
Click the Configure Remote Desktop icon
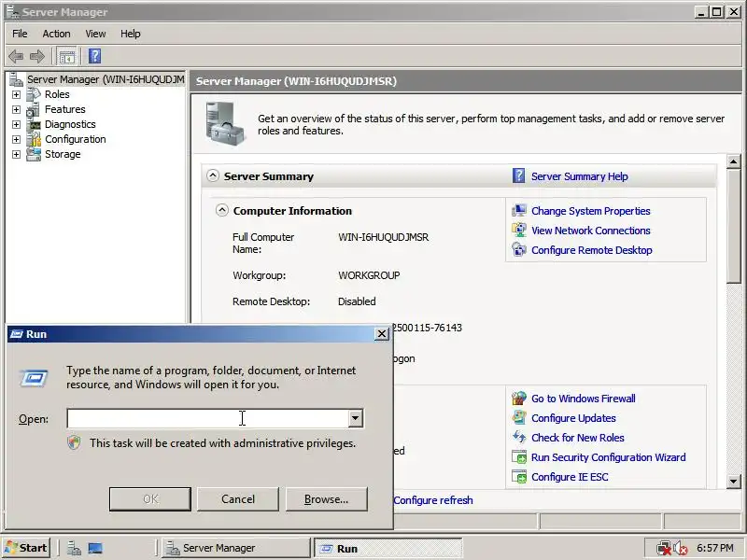[x=519, y=249]
